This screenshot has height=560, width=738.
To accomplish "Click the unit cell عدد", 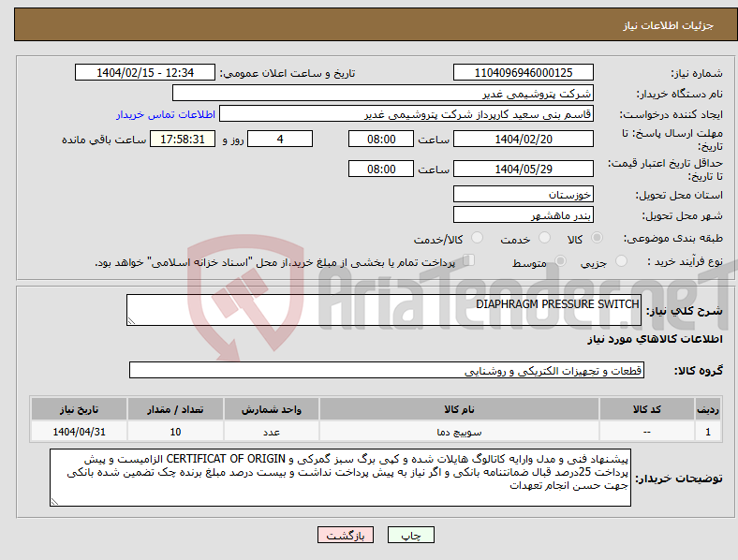I will coord(272,432).
